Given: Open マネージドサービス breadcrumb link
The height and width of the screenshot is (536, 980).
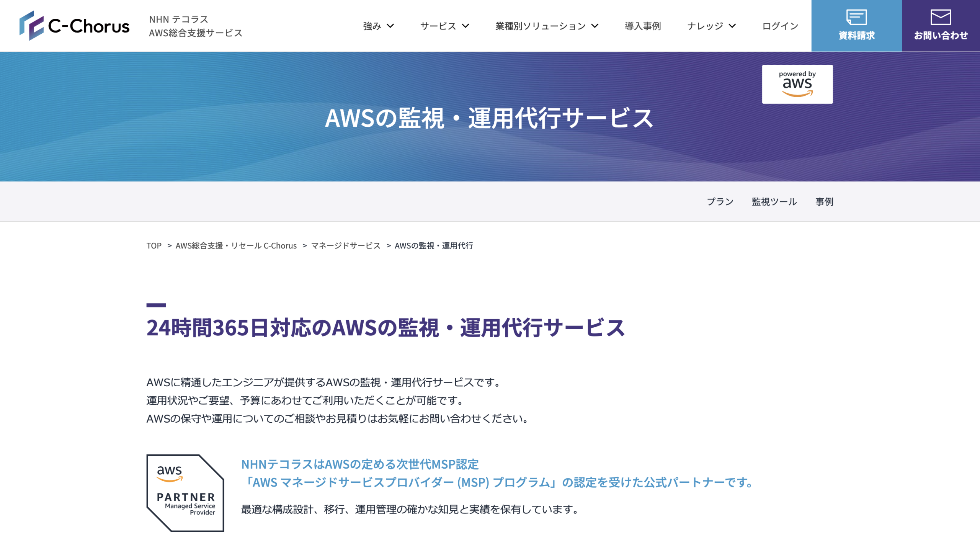Looking at the screenshot, I should 346,246.
